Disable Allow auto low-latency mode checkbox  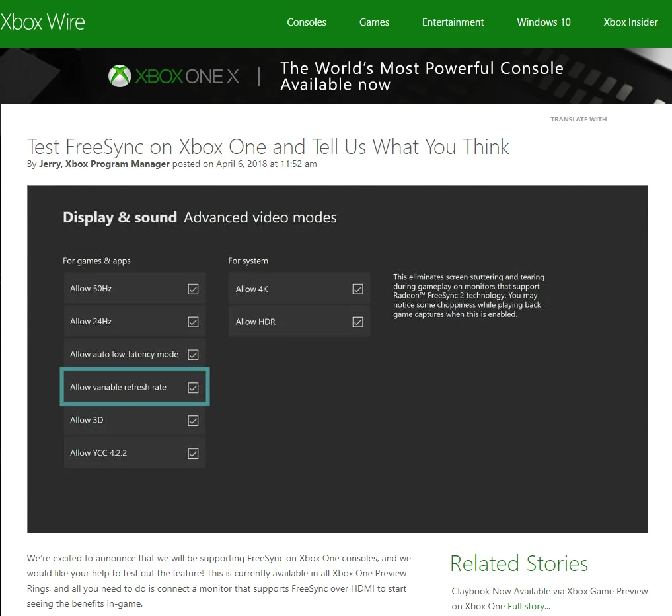(x=194, y=355)
